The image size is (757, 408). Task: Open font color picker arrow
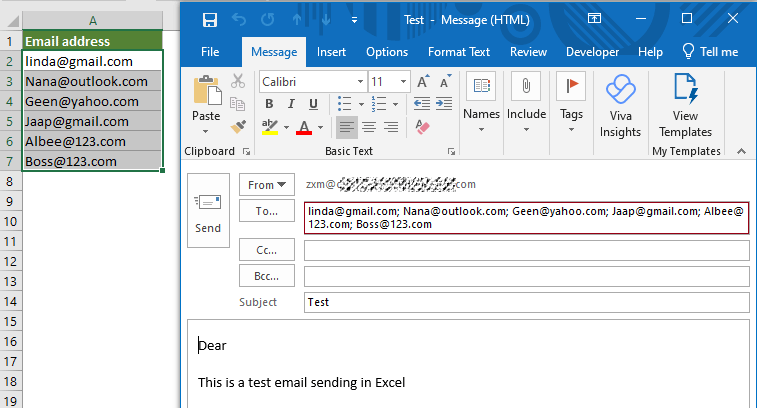click(x=321, y=127)
